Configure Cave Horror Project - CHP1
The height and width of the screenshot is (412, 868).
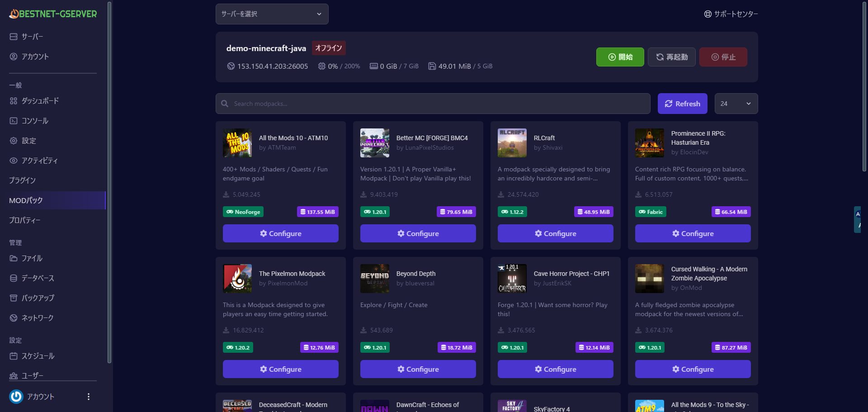pos(556,369)
